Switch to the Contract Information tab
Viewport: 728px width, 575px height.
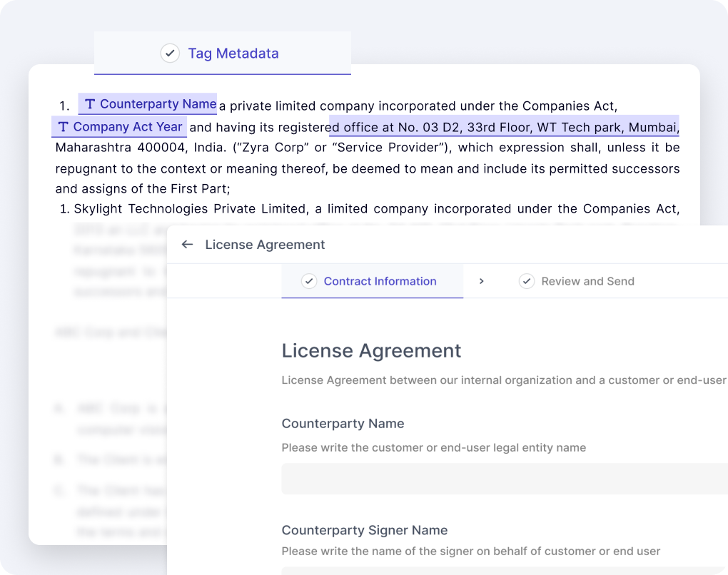(380, 281)
